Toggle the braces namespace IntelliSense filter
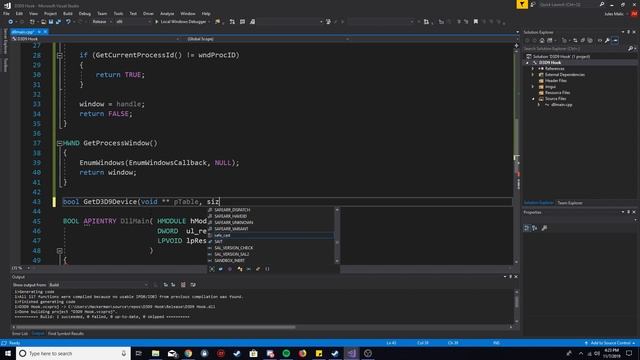Screen dimensions: 640x360 267,269
